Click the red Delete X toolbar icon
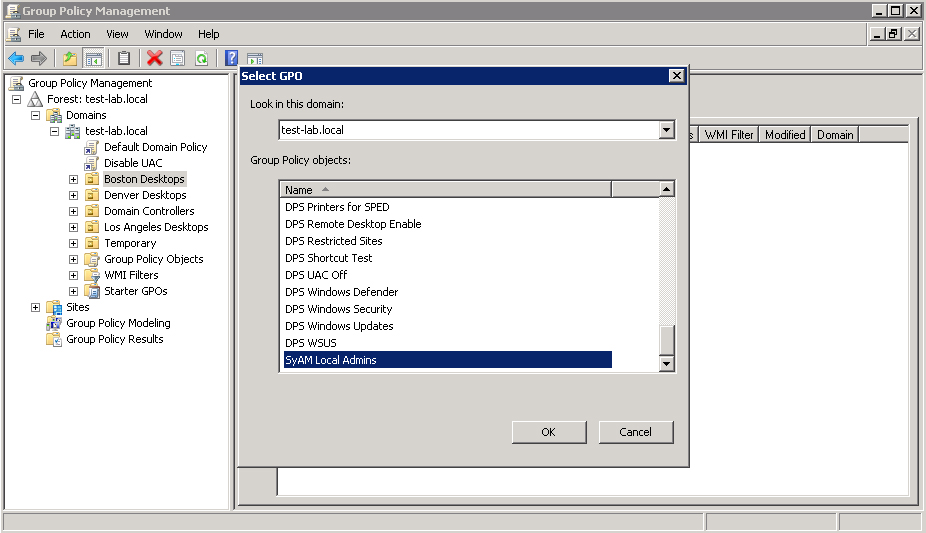Image resolution: width=926 pixels, height=533 pixels. click(154, 59)
